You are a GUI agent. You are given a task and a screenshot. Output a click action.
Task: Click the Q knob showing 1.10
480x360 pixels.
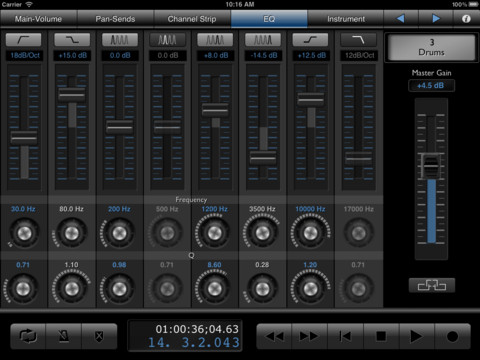point(72,288)
